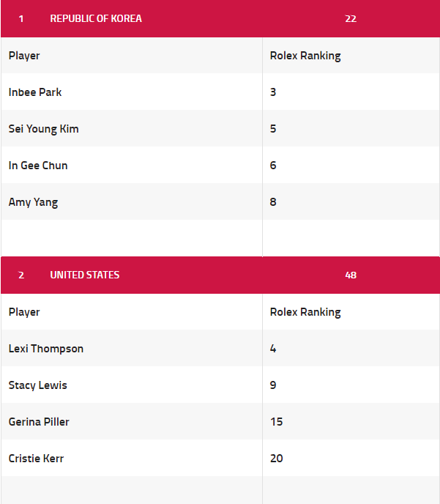Click Gerina Piller's ranking value 15
This screenshot has height=504, width=440.
coord(277,422)
